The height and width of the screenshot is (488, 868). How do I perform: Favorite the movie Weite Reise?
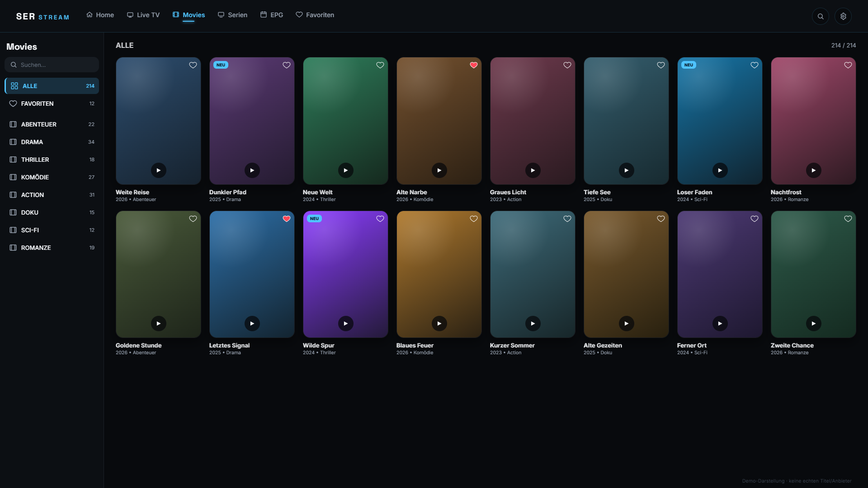193,65
